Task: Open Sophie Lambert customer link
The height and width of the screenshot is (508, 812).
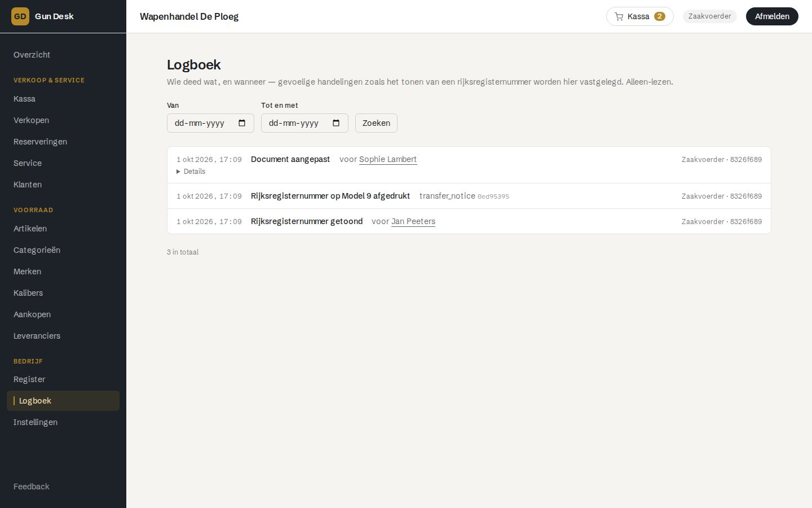Action: [x=388, y=159]
